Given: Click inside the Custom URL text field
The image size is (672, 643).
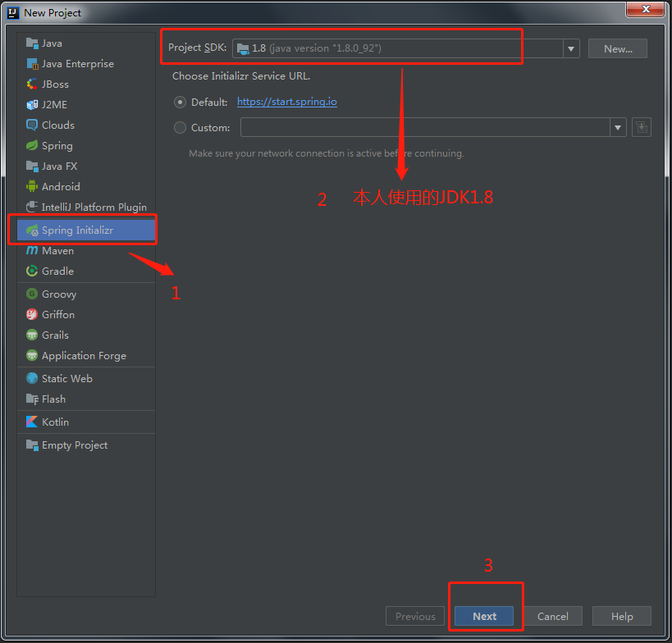Looking at the screenshot, I should (425, 128).
